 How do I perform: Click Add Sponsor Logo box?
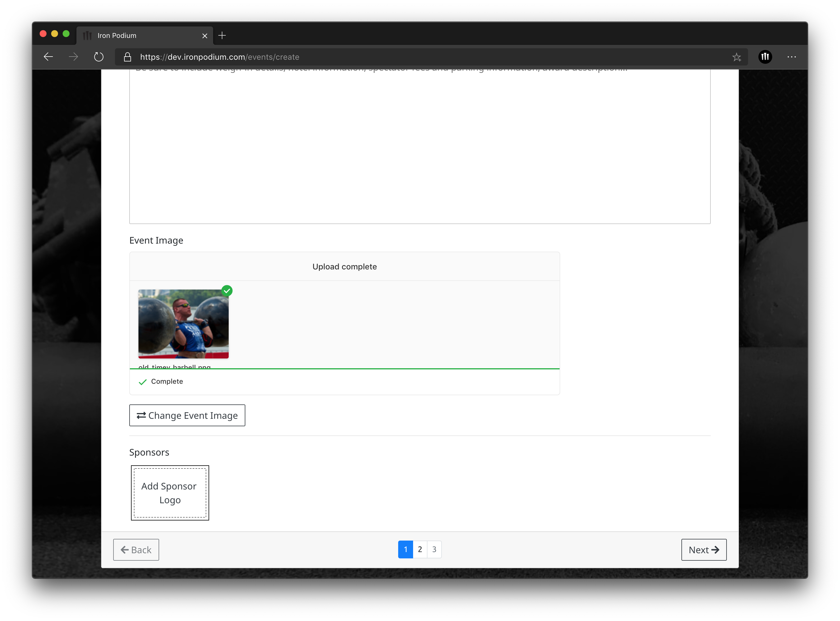pyautogui.click(x=169, y=492)
